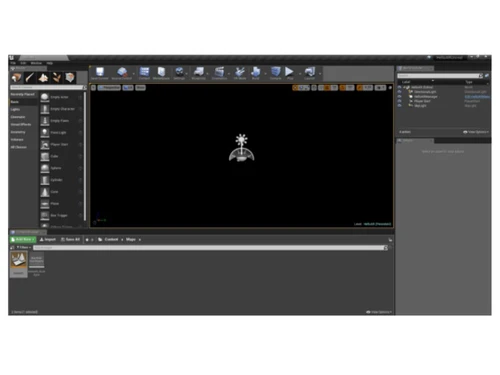Image resolution: width=500 pixels, height=375 pixels.
Task: Open the Filters dropdown in Content Browser
Action: pos(24,247)
